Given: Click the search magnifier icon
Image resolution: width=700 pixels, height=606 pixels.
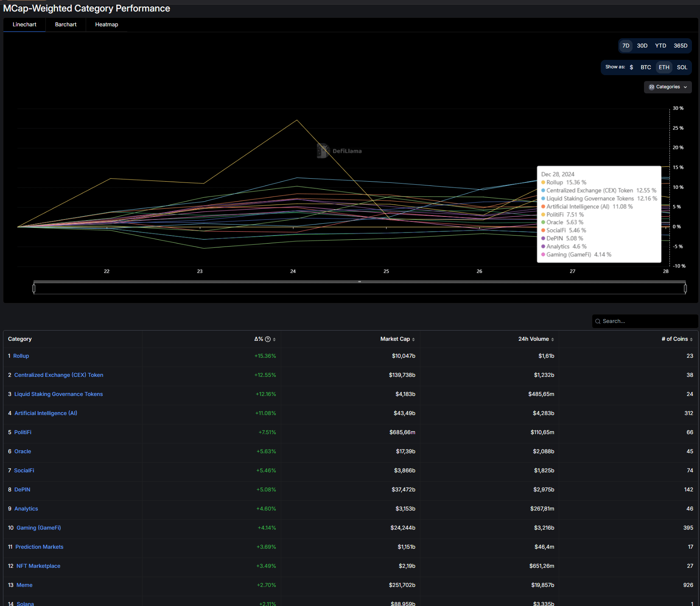Looking at the screenshot, I should click(x=598, y=321).
